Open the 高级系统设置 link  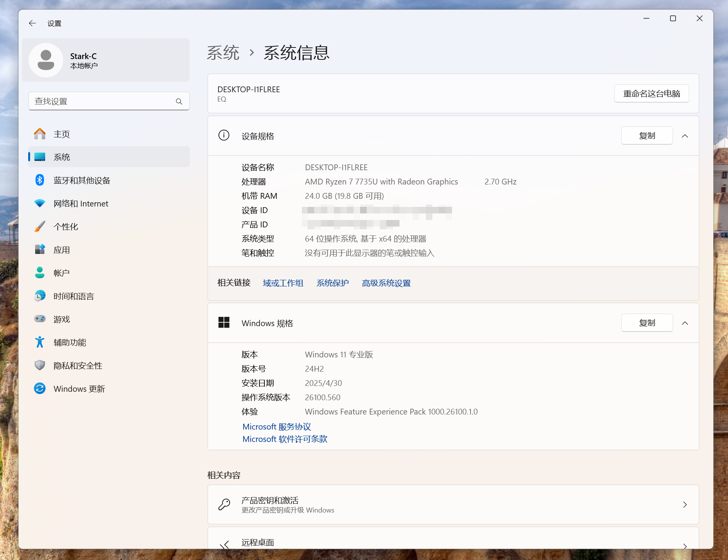click(386, 283)
